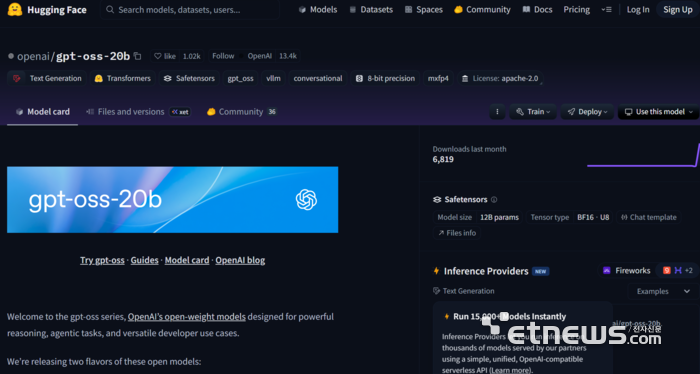Select the Transformers tag
Viewport: 700px width, 374px height.
123,79
